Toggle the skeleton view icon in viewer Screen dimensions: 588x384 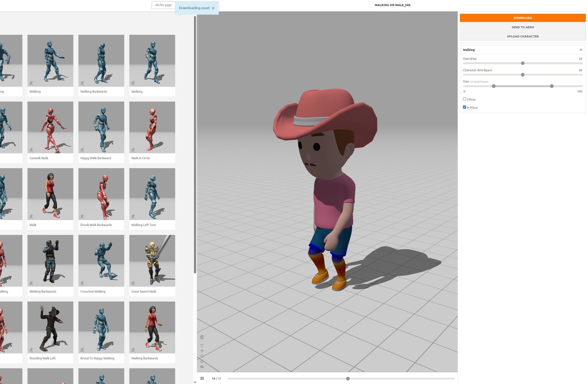[202, 337]
